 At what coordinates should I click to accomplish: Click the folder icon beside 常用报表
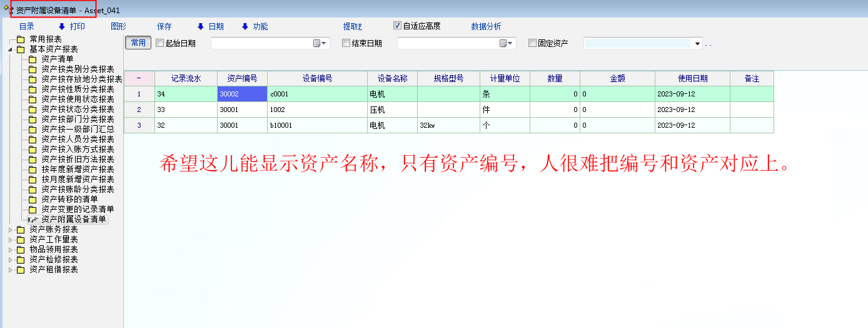(x=21, y=39)
